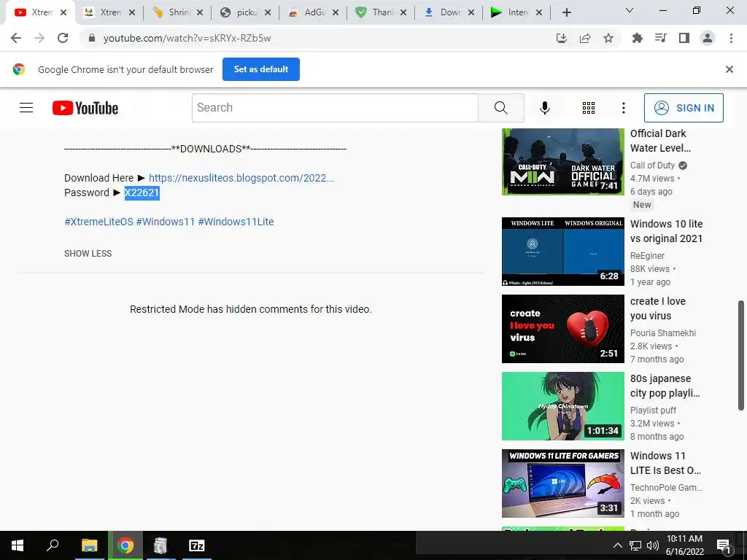Open the notification center icon

pos(724,545)
